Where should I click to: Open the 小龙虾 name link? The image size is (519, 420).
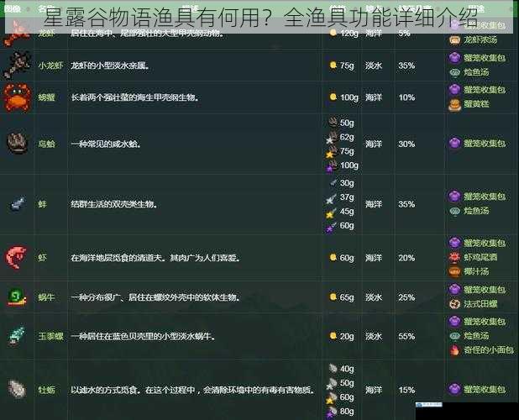click(x=50, y=66)
